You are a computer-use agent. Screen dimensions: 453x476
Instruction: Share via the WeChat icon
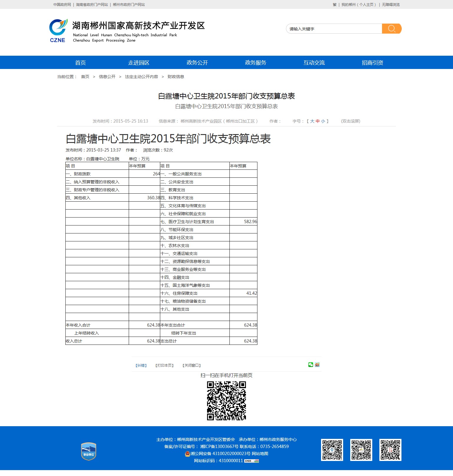point(311,365)
